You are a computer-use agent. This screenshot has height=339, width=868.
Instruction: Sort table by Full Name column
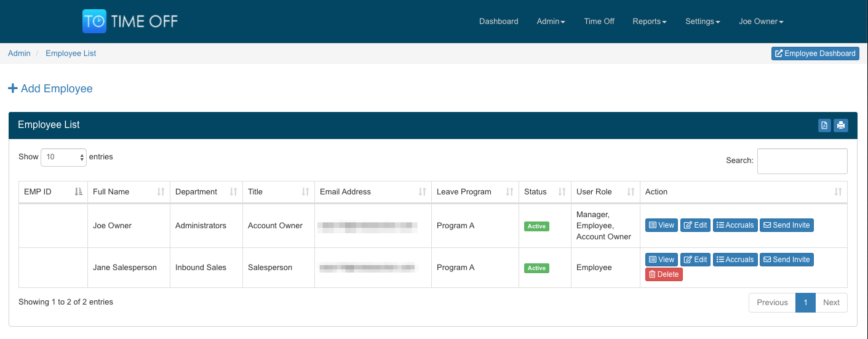(x=129, y=192)
